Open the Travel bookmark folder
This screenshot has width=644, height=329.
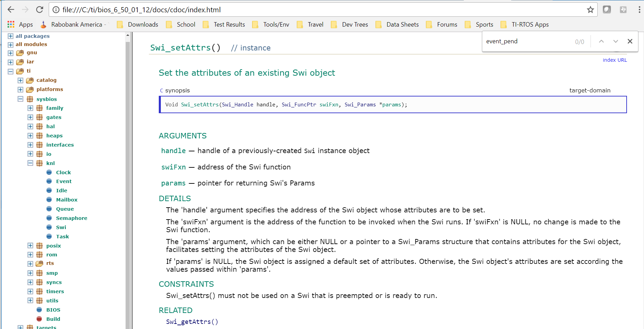pos(310,25)
